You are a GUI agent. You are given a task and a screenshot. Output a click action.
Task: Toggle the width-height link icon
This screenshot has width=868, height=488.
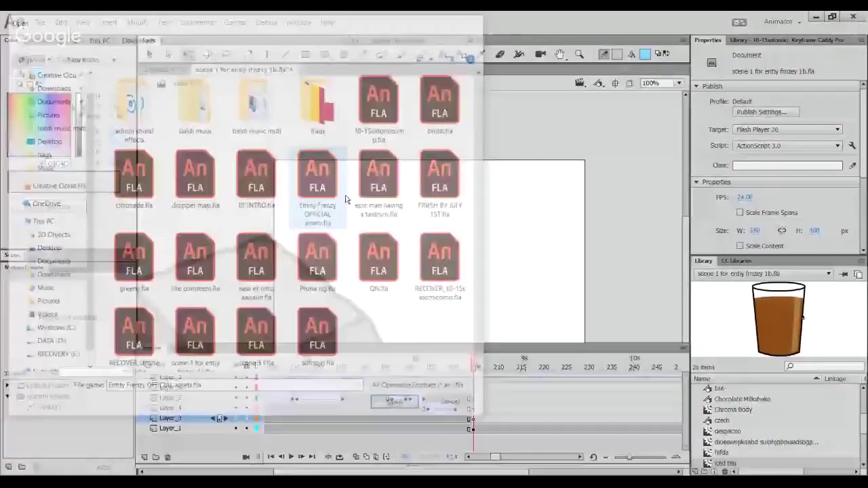(782, 231)
